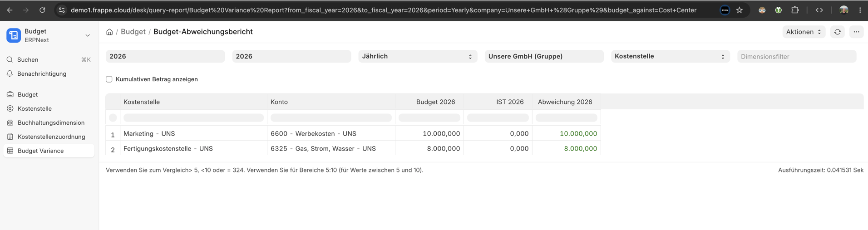
Task: Click the search magnifier icon in sidebar
Action: click(x=10, y=59)
